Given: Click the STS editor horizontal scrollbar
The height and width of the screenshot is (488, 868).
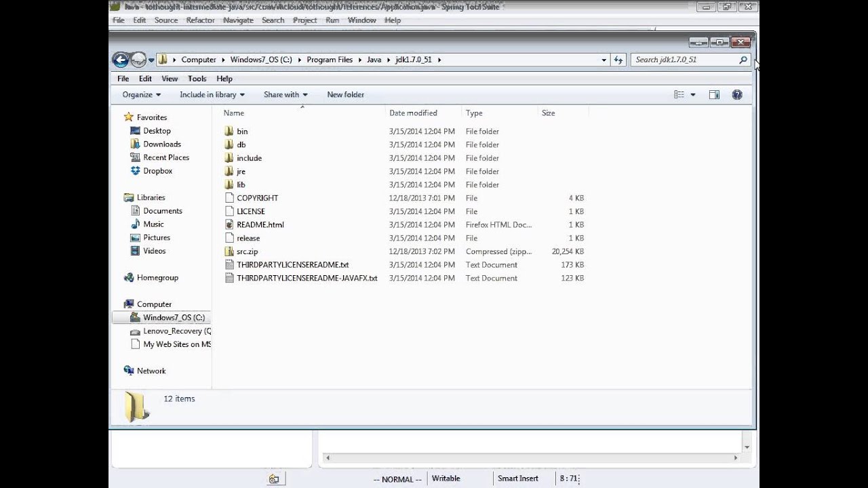Looking at the screenshot, I should point(532,458).
